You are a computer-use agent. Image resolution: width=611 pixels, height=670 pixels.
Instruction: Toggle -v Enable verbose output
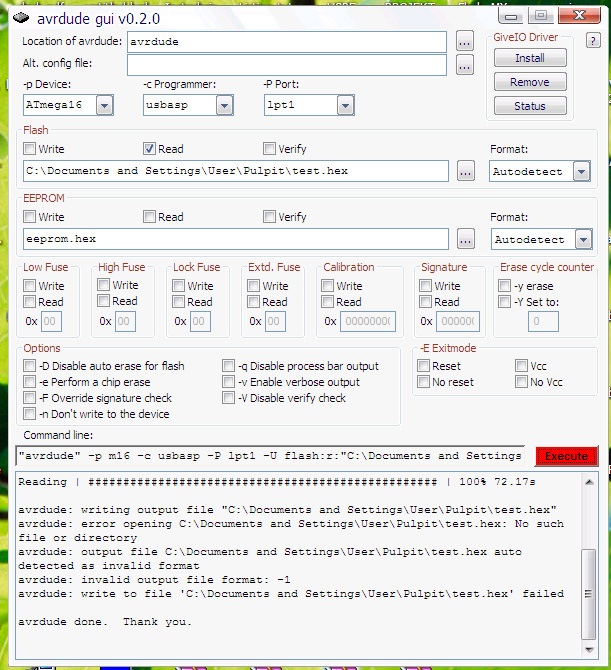[x=229, y=382]
